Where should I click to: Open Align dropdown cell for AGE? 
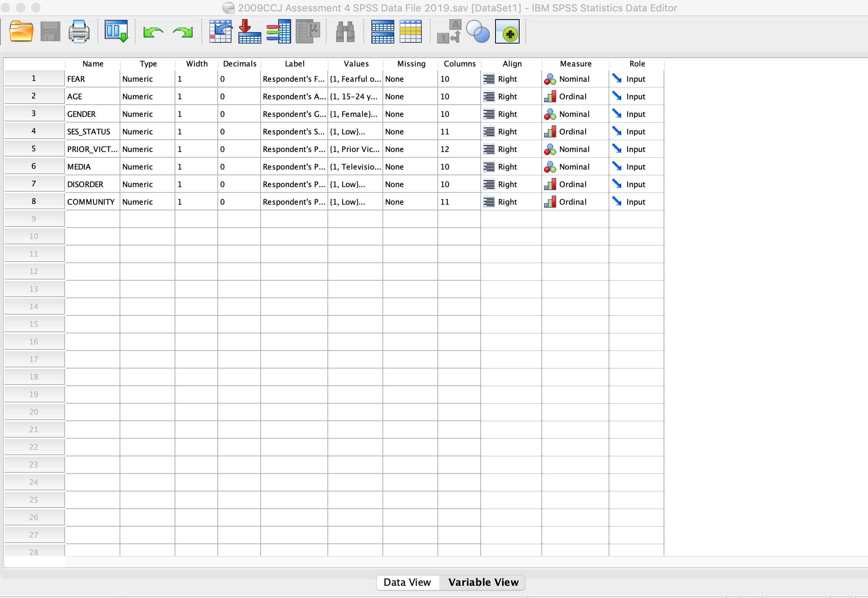coord(511,97)
